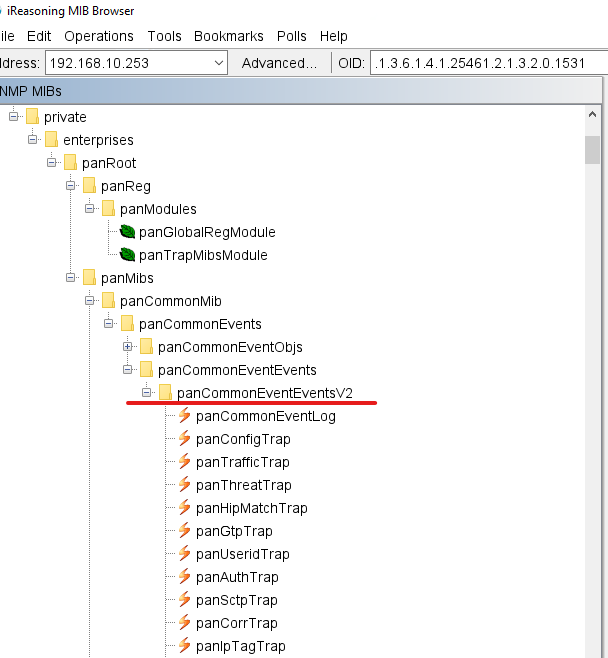Click the panCommonEventObjs folder icon
This screenshot has width=608, height=658.
click(146, 347)
